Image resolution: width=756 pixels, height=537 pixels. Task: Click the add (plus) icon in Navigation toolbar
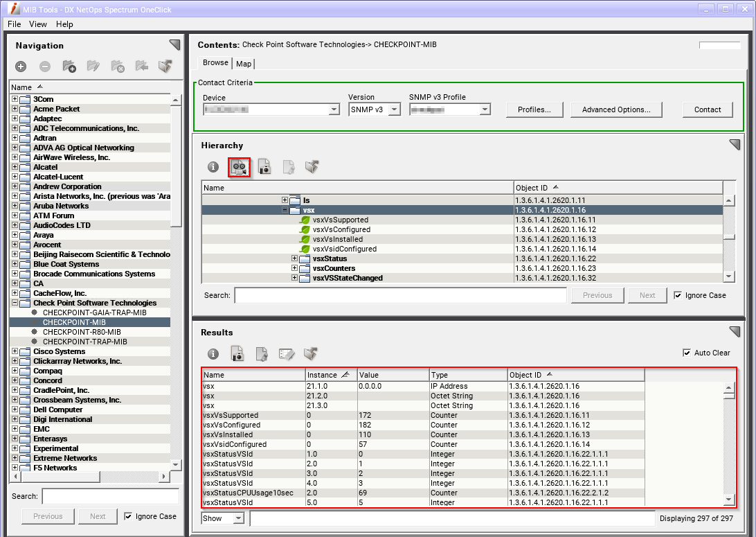(21, 67)
